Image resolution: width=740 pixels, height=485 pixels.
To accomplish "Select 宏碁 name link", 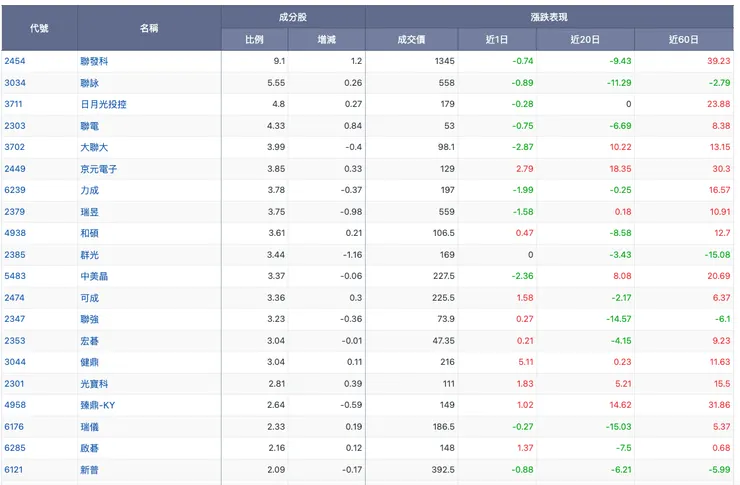I will (x=89, y=341).
